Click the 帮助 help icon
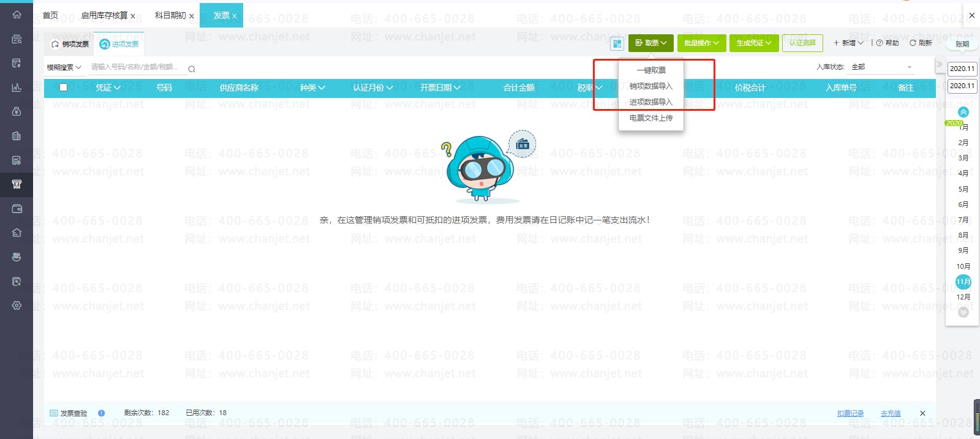Image resolution: width=980 pixels, height=439 pixels. pos(880,43)
